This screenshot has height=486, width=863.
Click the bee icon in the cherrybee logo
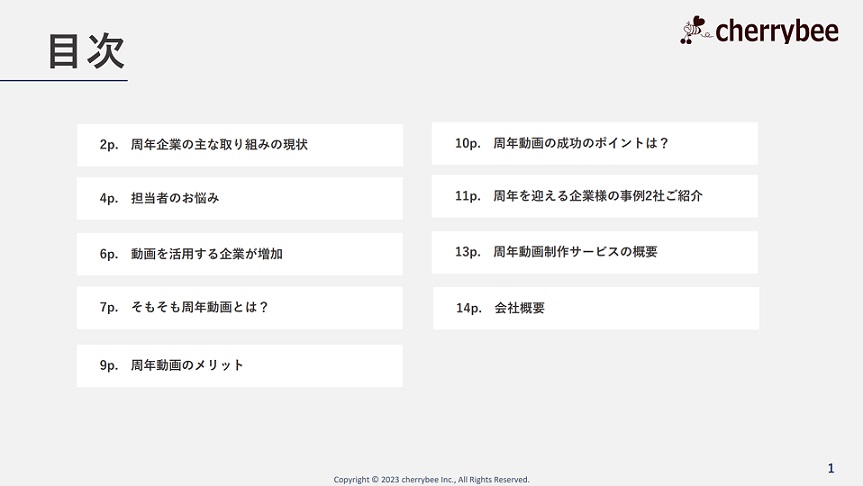coord(694,31)
